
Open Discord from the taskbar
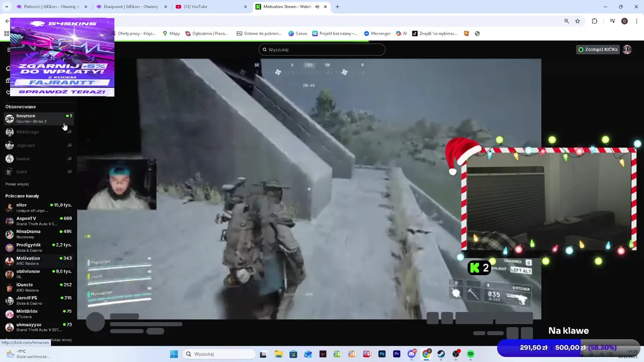pyautogui.click(x=412, y=354)
